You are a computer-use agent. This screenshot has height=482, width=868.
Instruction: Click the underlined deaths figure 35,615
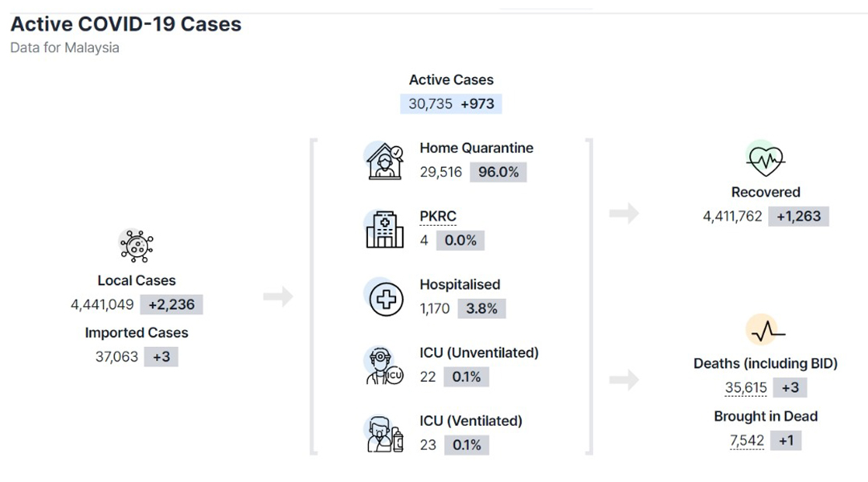pos(746,388)
